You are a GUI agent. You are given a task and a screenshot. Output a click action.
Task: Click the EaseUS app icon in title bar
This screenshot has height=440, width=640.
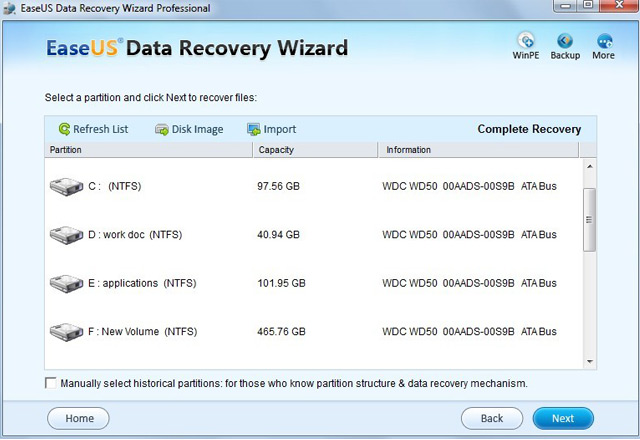9,8
